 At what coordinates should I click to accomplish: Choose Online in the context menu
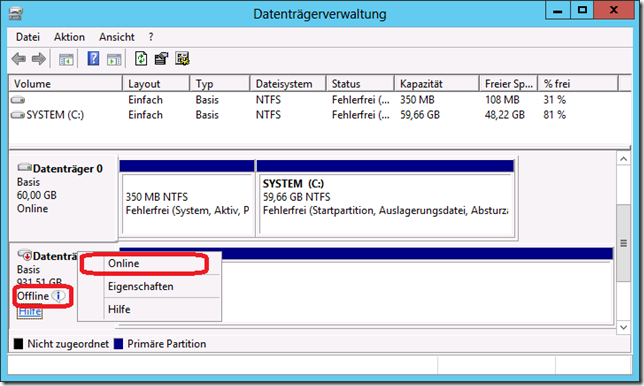pyautogui.click(x=150, y=263)
